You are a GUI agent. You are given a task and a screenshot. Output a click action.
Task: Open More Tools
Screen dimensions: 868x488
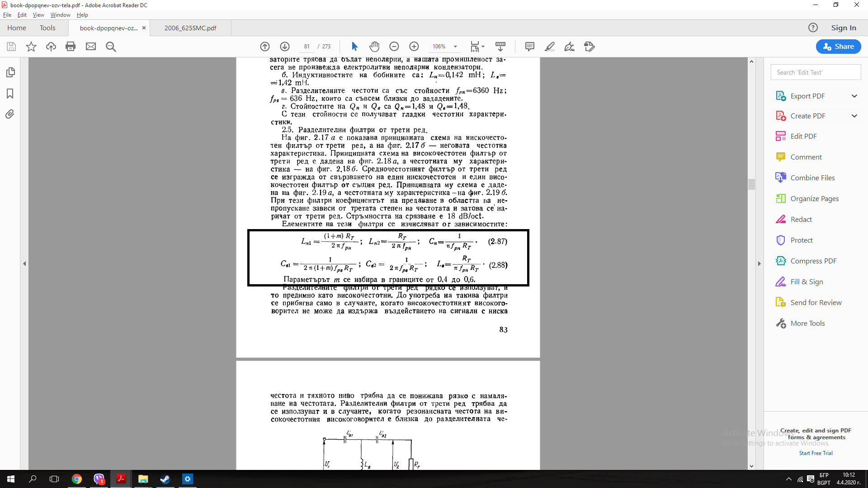807,323
